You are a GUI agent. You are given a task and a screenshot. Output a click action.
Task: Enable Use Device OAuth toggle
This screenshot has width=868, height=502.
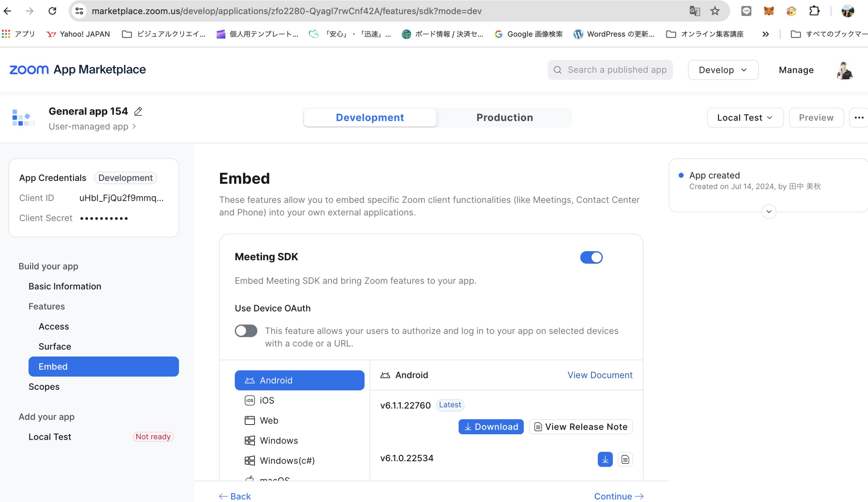click(246, 331)
